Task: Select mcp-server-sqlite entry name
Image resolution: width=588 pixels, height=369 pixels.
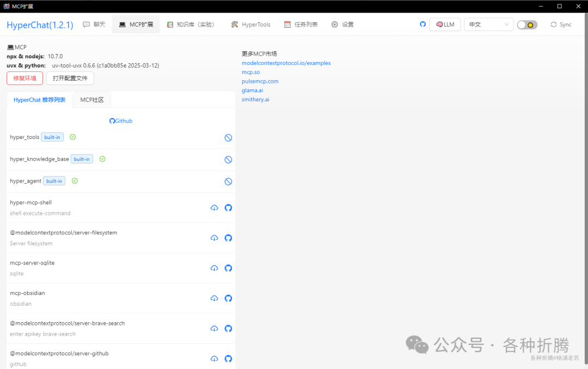Action: 32,263
